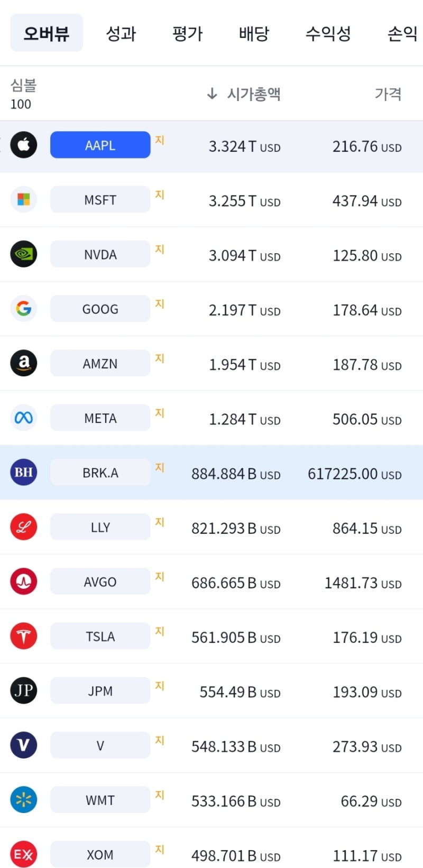
Task: Click the NVDA ticker button
Action: [100, 254]
